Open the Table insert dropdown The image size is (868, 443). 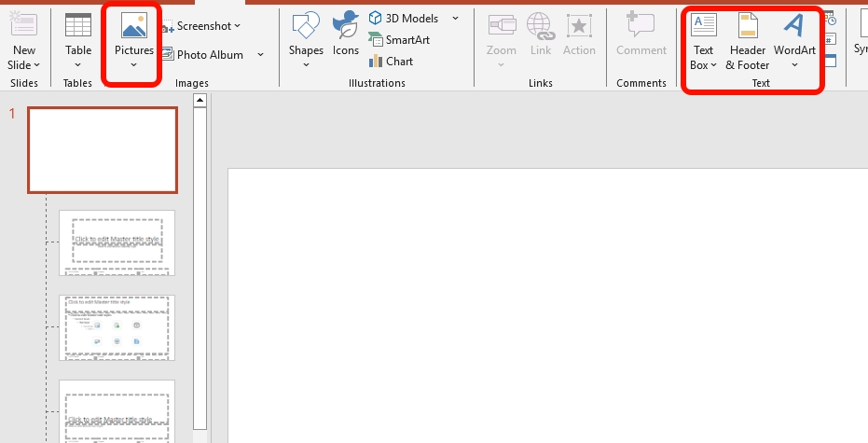tap(78, 64)
